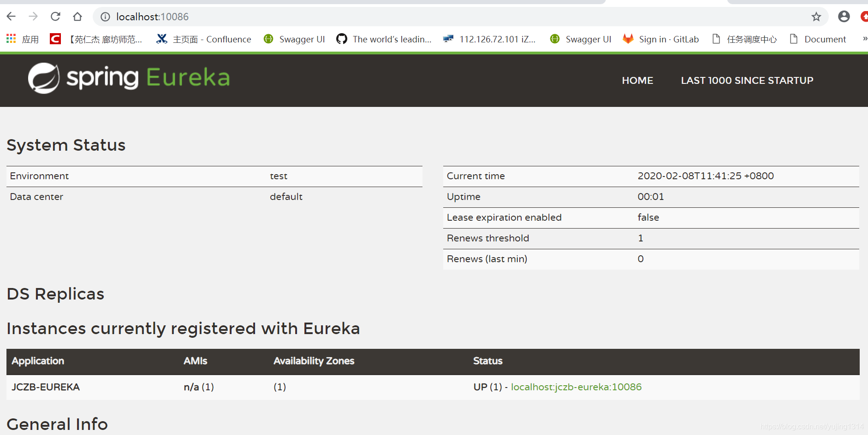Open the user profile avatar icon
Viewport: 868px width, 435px height.
tap(844, 17)
